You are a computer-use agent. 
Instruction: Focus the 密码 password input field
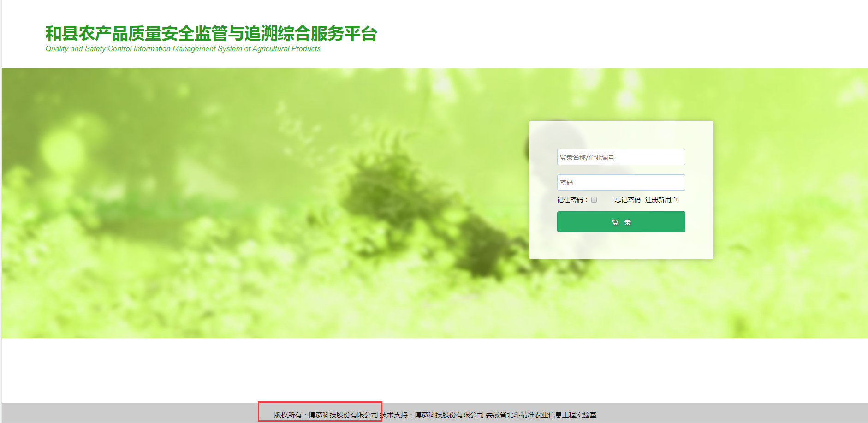pos(621,183)
